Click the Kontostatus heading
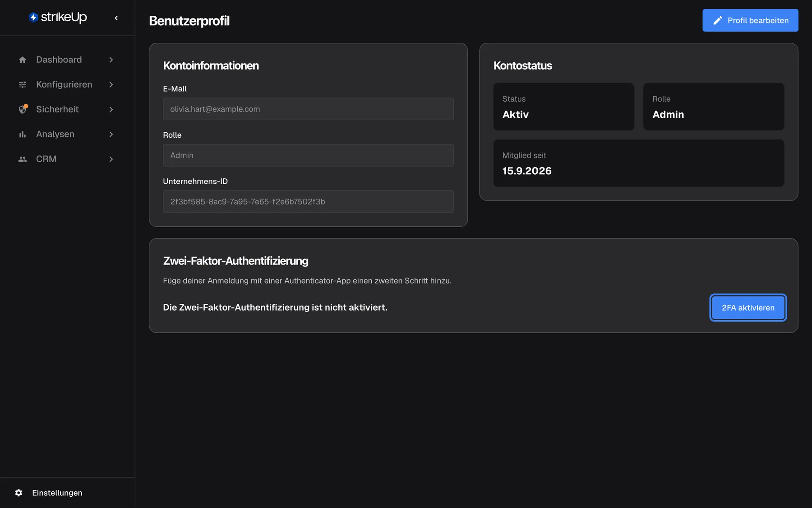812x508 pixels. (x=522, y=65)
